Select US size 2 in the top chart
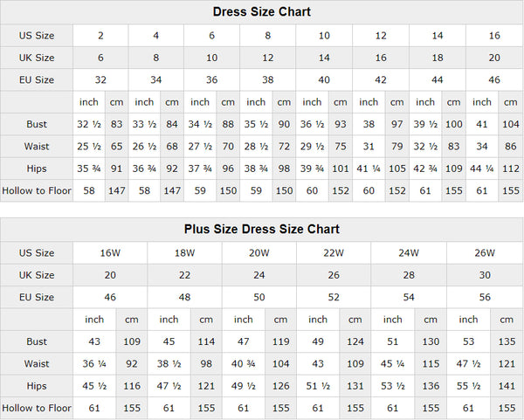This screenshot has width=524, height=420. pyautogui.click(x=100, y=36)
